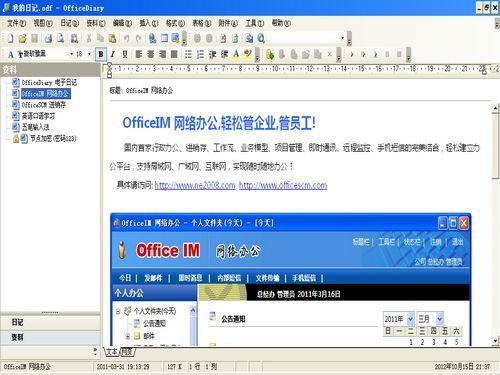Undo the last edit
Screen dimensions: 500x375
[x=126, y=38]
